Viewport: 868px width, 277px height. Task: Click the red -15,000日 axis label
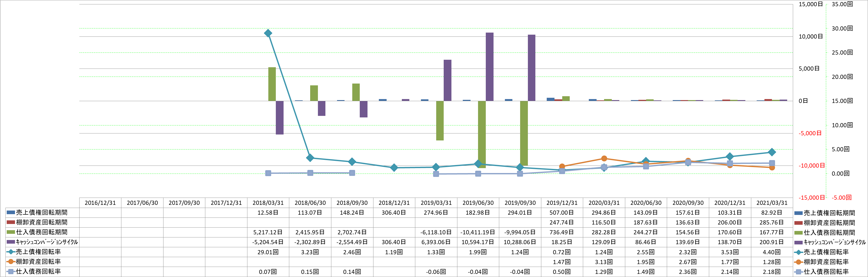(811, 198)
